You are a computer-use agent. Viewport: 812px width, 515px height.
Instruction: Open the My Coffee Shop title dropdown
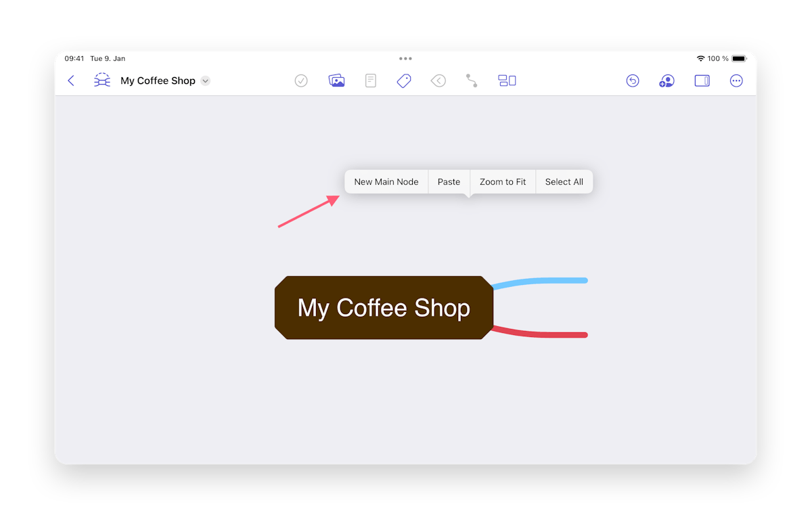205,81
